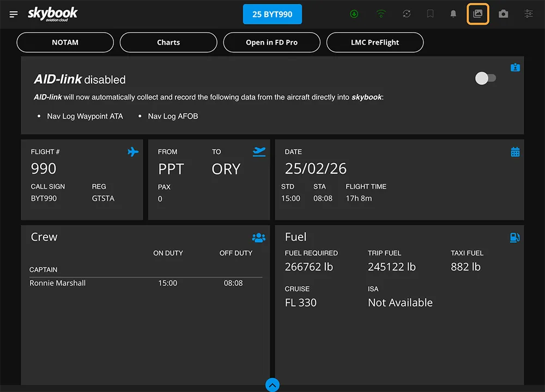
Task: Enable the AID-link toggle switch
Action: pos(485,78)
